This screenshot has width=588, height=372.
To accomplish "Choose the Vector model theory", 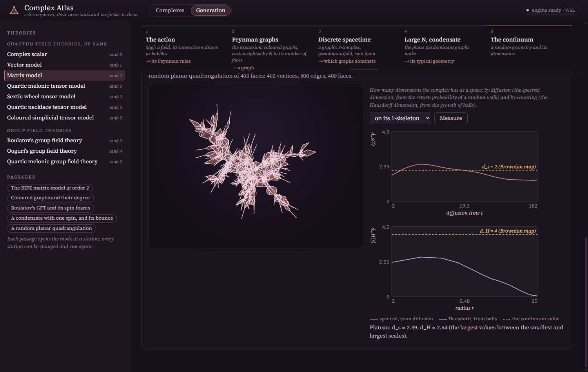I will [64, 65].
